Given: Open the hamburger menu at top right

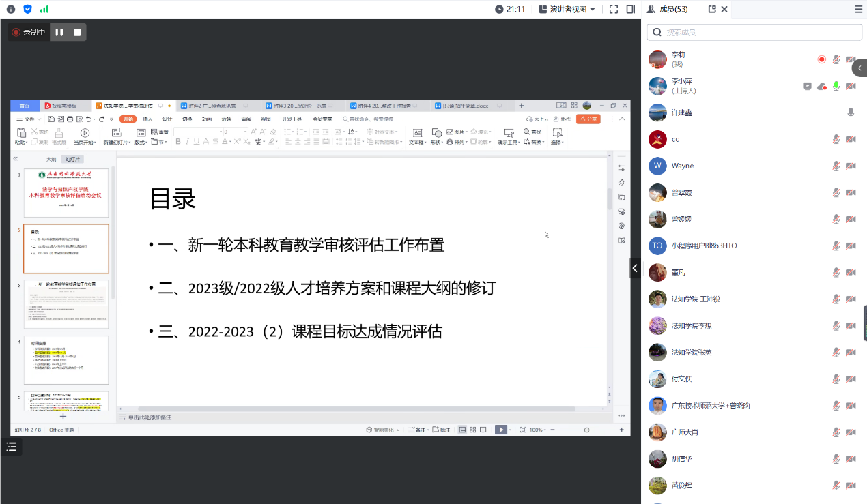Looking at the screenshot, I should (x=858, y=9).
